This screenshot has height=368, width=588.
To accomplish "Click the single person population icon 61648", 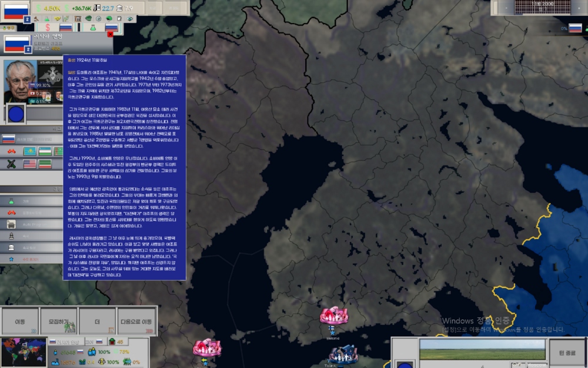I will pos(55,352).
